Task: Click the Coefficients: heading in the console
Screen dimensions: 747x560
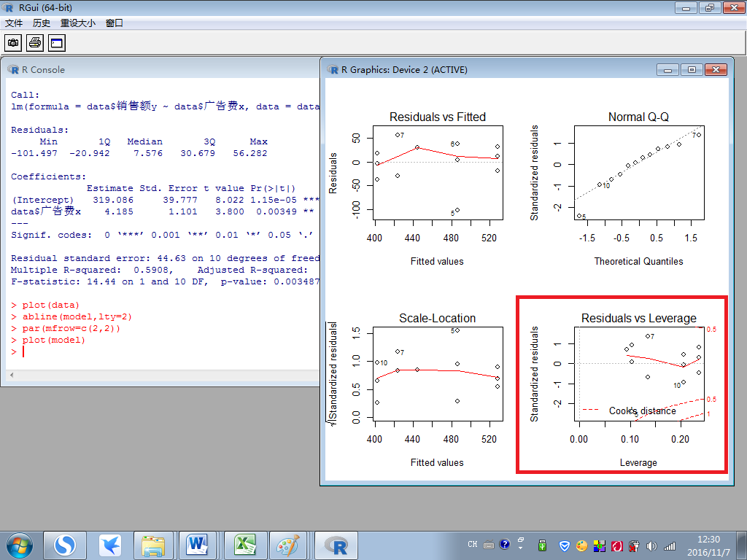Action: (49, 176)
